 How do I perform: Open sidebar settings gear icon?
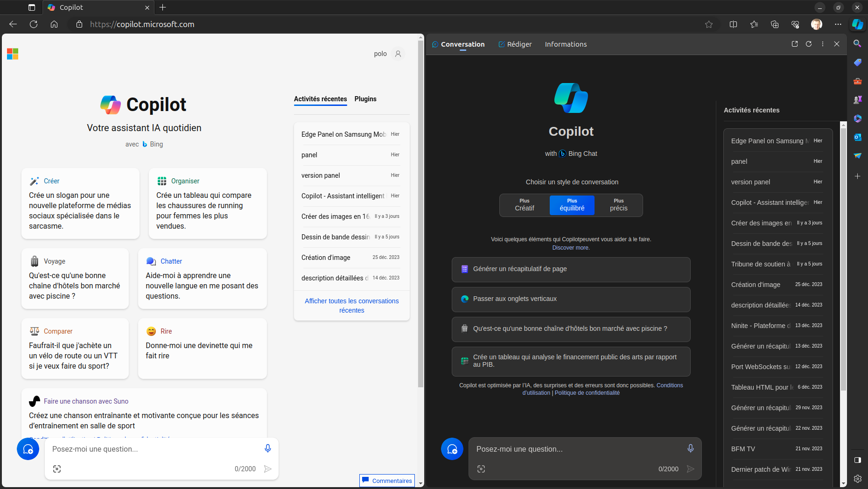(857, 479)
